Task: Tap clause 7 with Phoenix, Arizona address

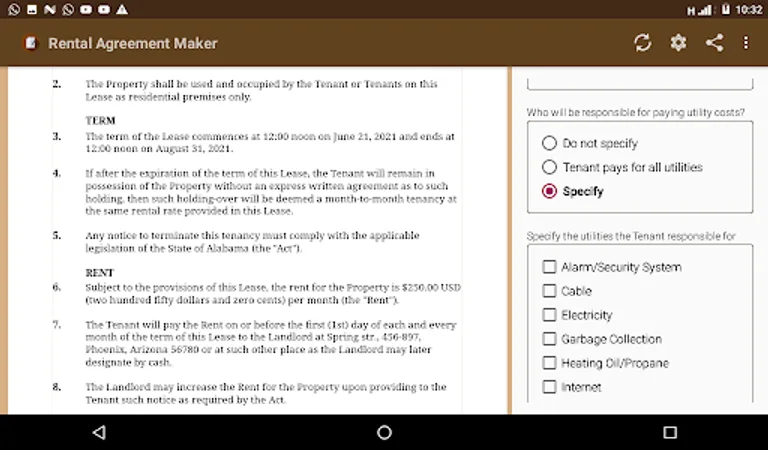Action: point(270,343)
